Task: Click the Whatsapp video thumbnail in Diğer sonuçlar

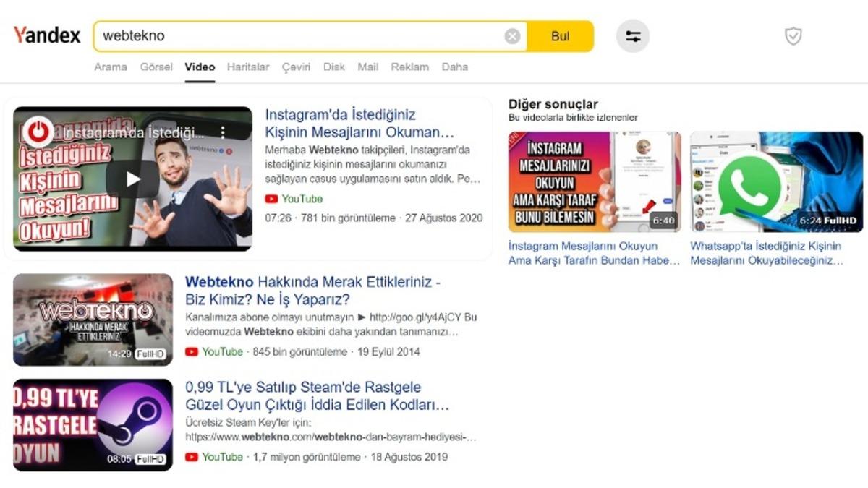Action: coord(776,179)
